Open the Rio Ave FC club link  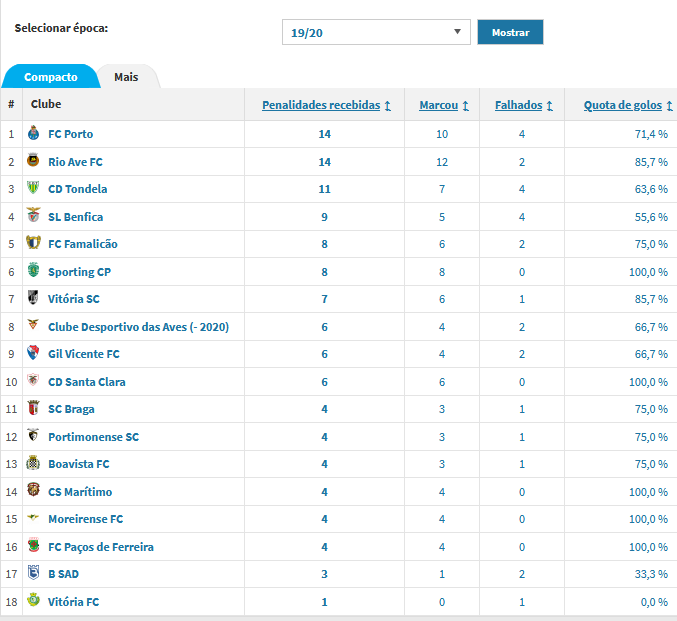(x=76, y=162)
